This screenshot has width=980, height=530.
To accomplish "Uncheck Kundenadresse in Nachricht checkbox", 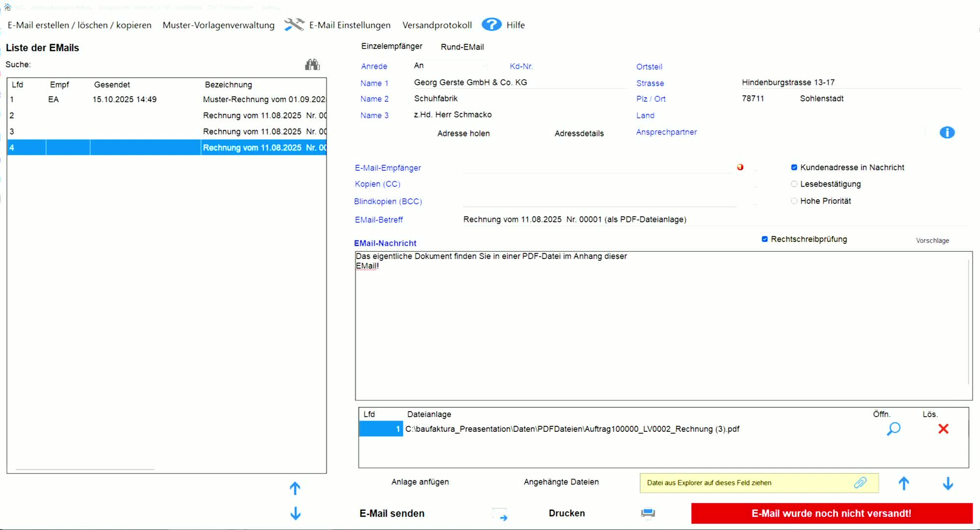I will (794, 167).
